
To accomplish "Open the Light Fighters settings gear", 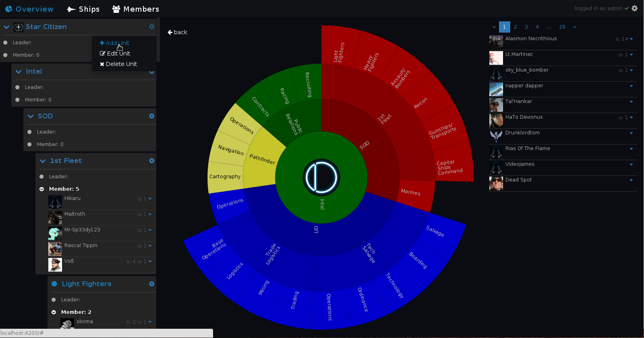I will [151, 284].
